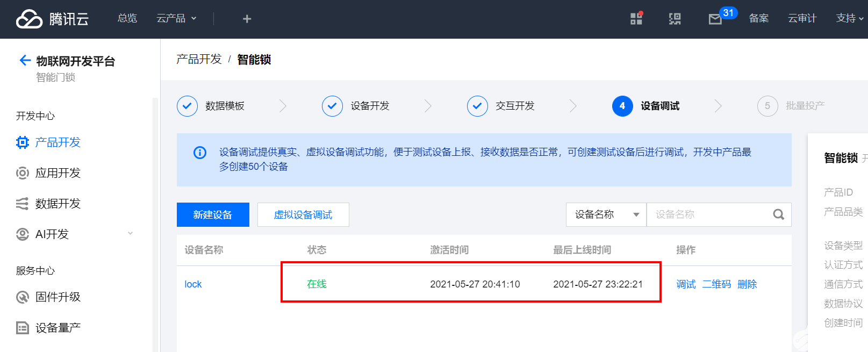Image resolution: width=868 pixels, height=352 pixels.
Task: Open the mail messages icon
Action: coord(715,19)
